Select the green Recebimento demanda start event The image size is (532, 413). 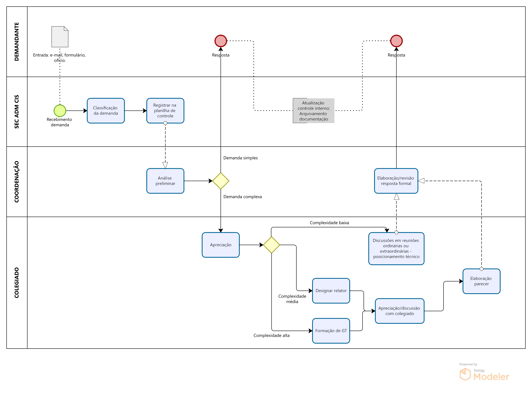coord(60,111)
